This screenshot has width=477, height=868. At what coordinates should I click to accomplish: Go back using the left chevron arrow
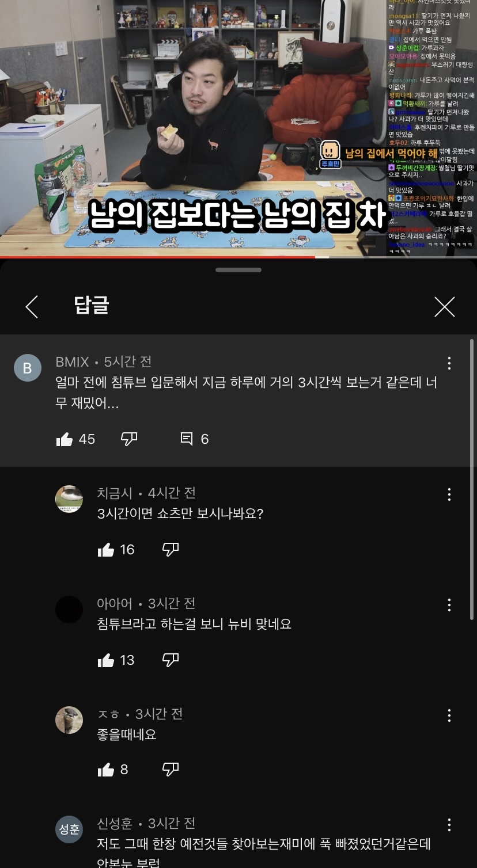32,307
